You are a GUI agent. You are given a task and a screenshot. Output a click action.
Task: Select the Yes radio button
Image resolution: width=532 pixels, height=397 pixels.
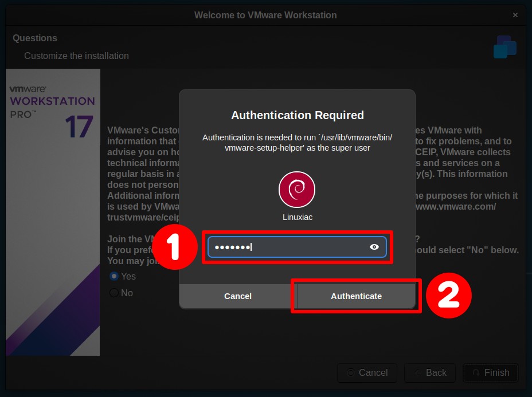(114, 276)
